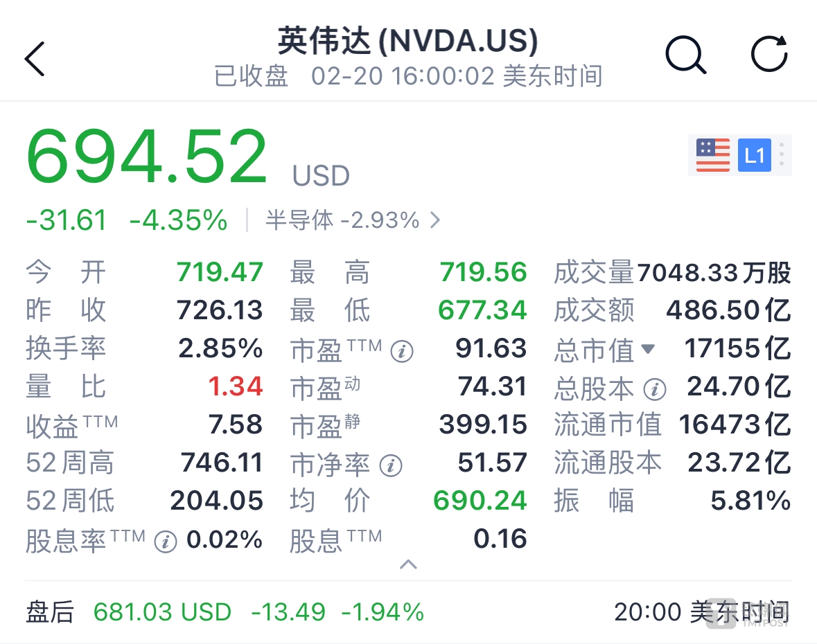Tap the info icon next to 总股本
Viewport: 817px width, 644px height.
654,389
